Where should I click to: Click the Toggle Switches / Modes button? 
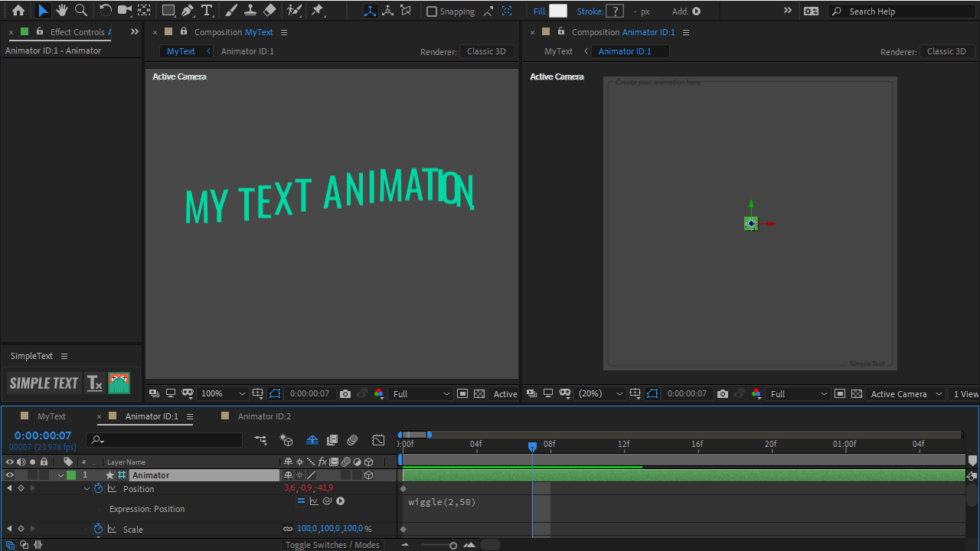(332, 545)
